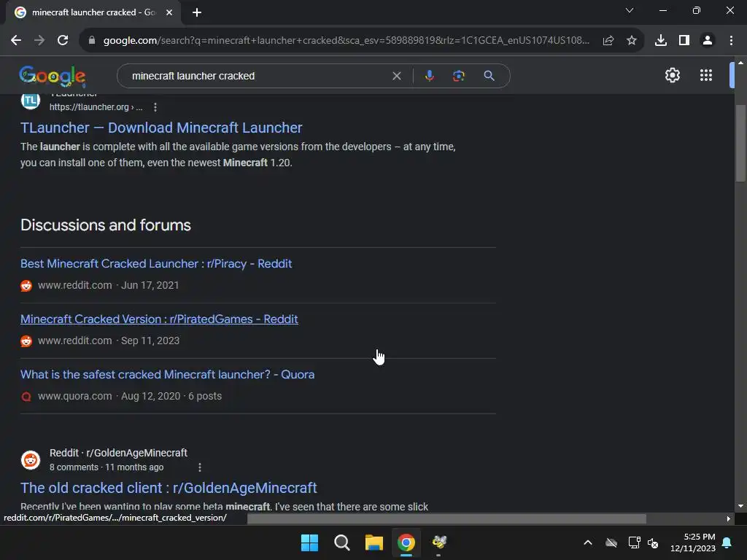Search by image with Google Lens
The width and height of the screenshot is (747, 560).
pos(459,76)
